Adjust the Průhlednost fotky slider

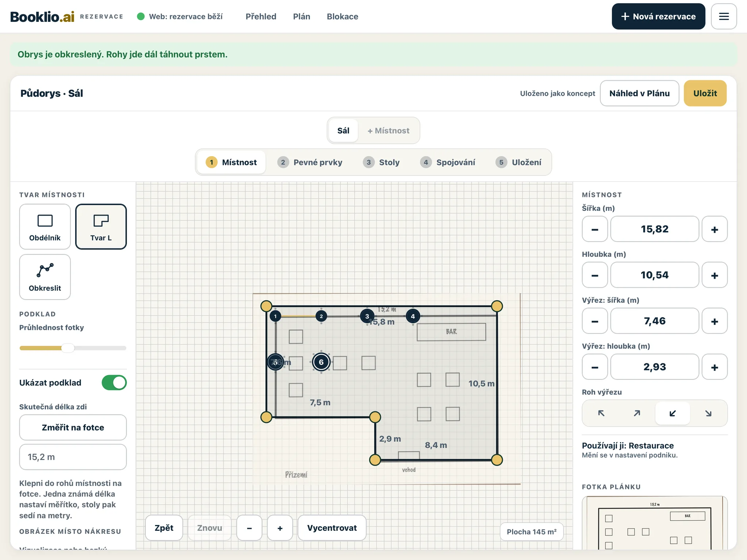click(x=67, y=348)
